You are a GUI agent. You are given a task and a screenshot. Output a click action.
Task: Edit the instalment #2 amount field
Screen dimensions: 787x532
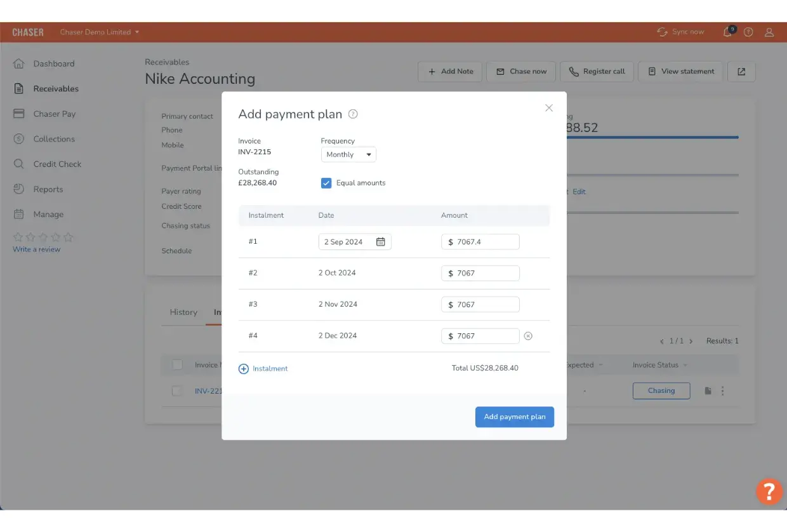(x=480, y=273)
